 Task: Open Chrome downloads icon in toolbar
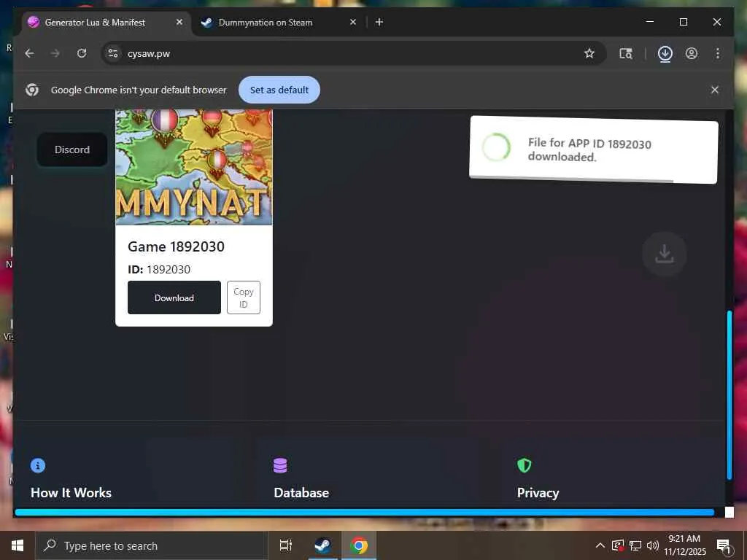(x=665, y=53)
